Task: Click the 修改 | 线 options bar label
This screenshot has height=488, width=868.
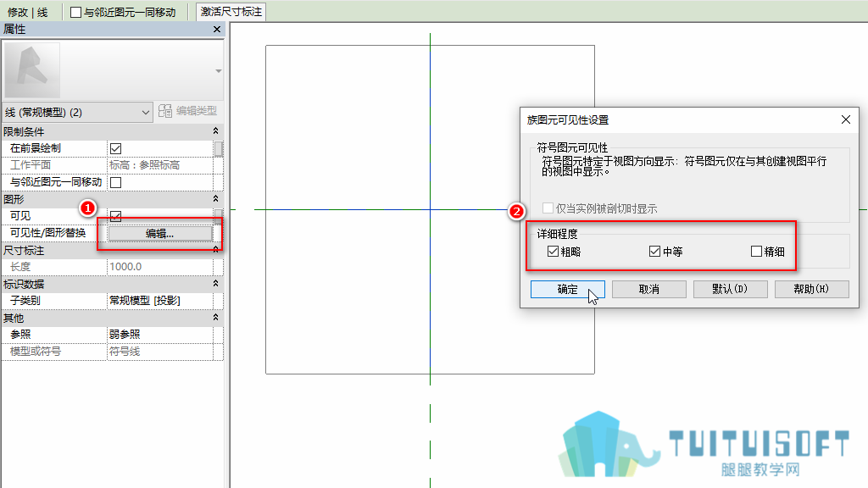Action: click(28, 12)
